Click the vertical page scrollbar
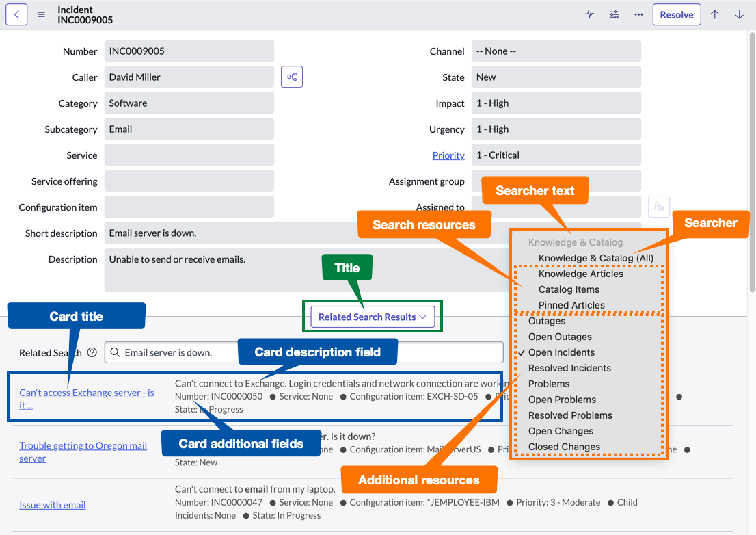Image resolution: width=756 pixels, height=535 pixels. pos(752,161)
